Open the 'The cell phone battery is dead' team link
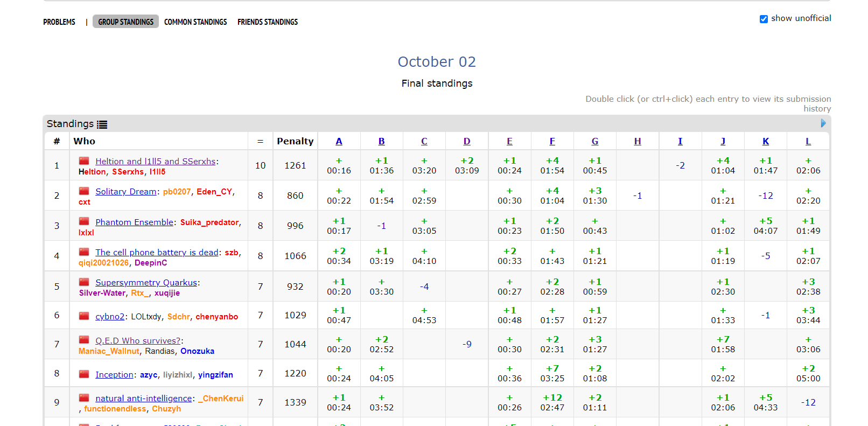868x426 pixels. (157, 252)
